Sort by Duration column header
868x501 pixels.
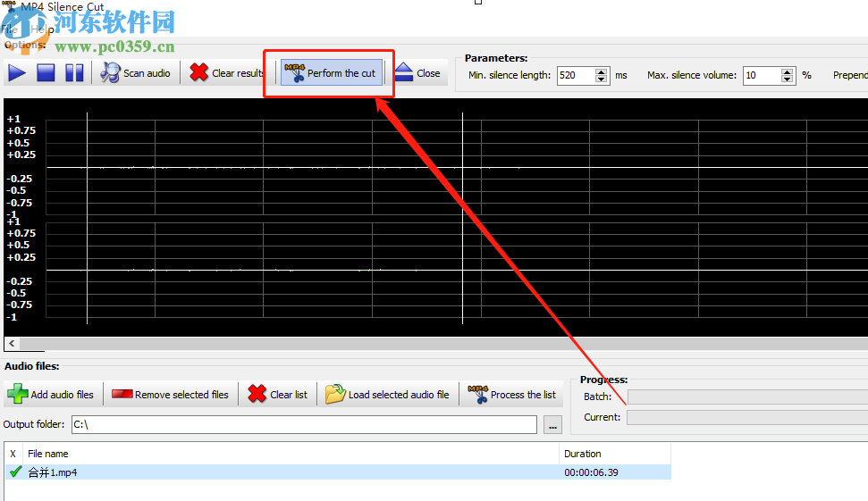[x=615, y=454]
